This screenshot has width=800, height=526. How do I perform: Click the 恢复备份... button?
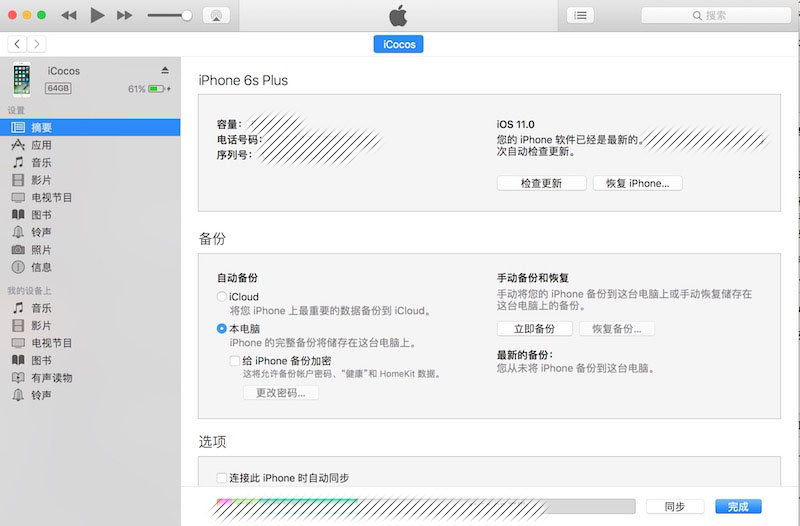coord(616,329)
